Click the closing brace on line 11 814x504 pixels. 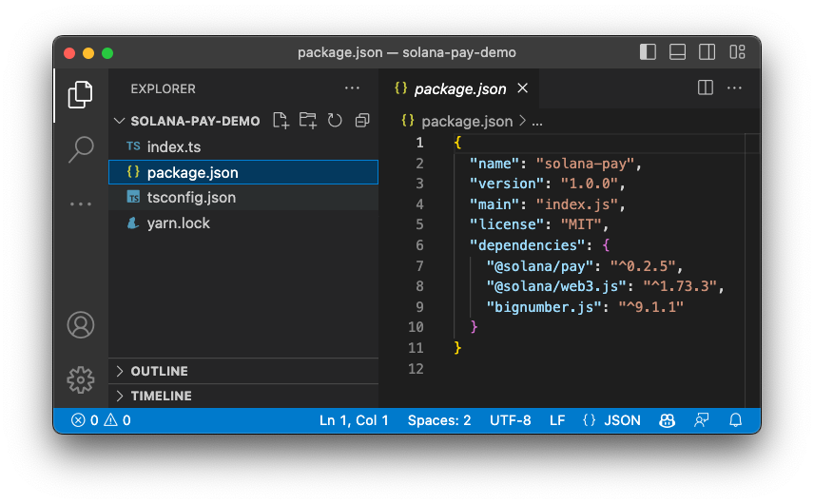coord(457,347)
